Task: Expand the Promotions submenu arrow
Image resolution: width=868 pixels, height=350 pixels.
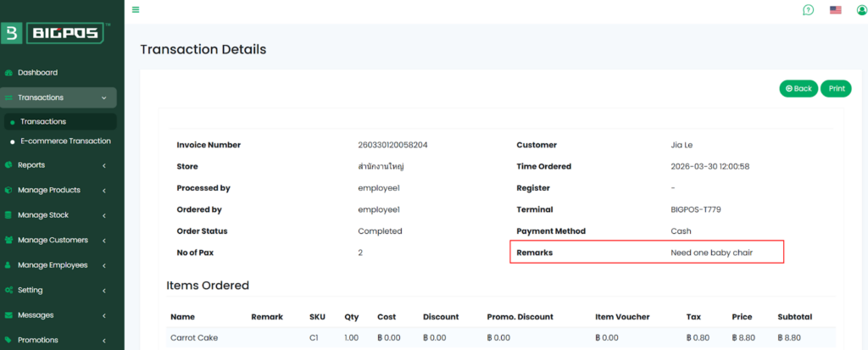Action: click(x=103, y=341)
